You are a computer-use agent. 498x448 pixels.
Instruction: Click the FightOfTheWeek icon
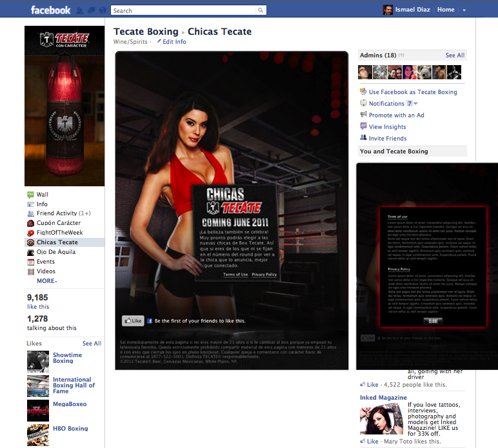pyautogui.click(x=30, y=233)
